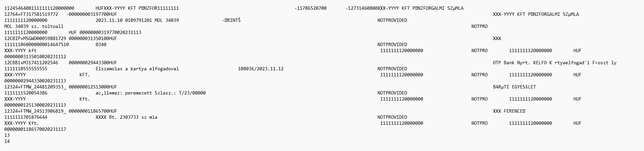Select the 'XXX FERENCE' name text
Viewport: 644px width, 151px height.
[509, 111]
